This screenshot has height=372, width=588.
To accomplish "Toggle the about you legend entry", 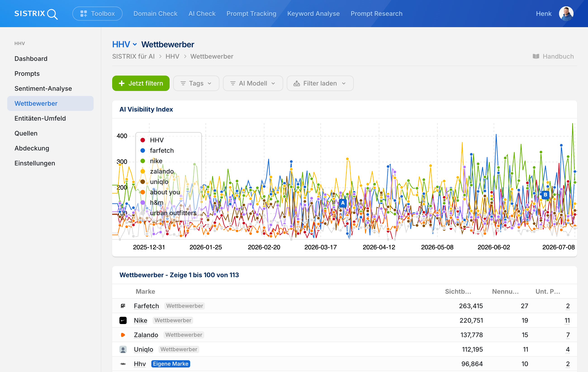I will coord(160,192).
